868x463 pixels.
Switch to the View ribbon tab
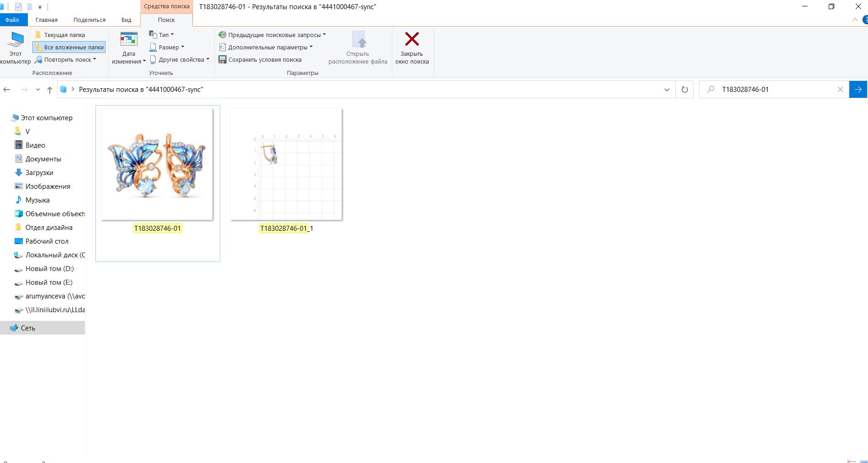pos(126,20)
